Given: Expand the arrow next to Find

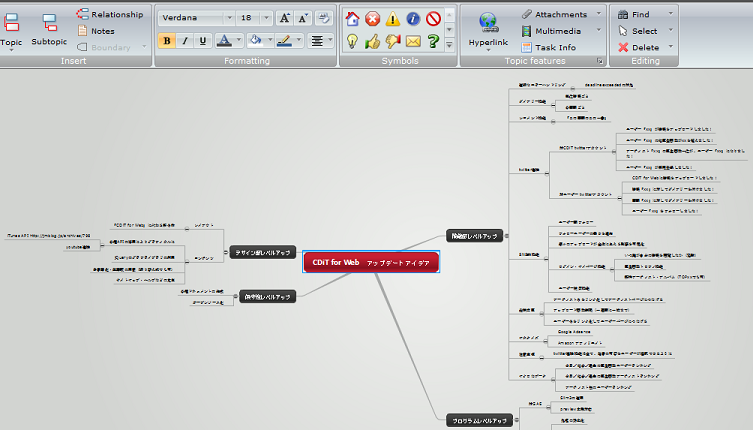Looking at the screenshot, I should 671,14.
